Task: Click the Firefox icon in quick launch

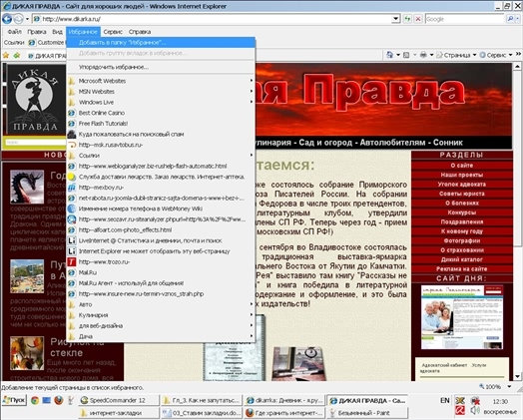Action: point(59,400)
